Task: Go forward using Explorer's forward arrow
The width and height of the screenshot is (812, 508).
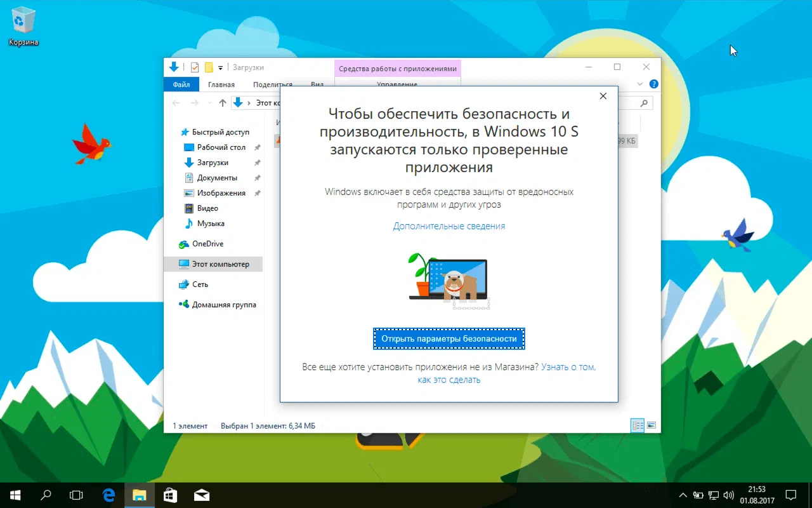Action: click(195, 103)
